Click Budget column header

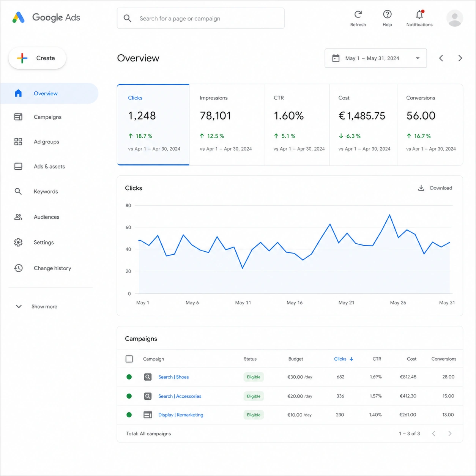[296, 359]
